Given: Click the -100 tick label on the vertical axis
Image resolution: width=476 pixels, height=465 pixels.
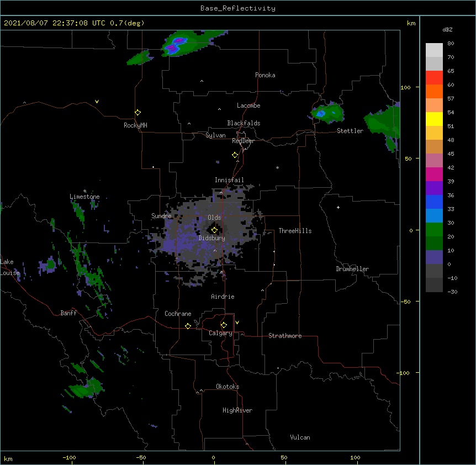Looking at the screenshot, I should coord(404,373).
